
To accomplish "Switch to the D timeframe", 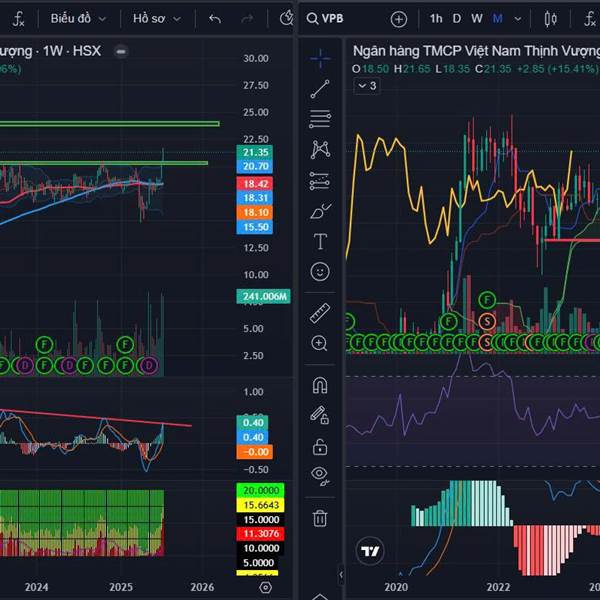I will click(x=457, y=18).
